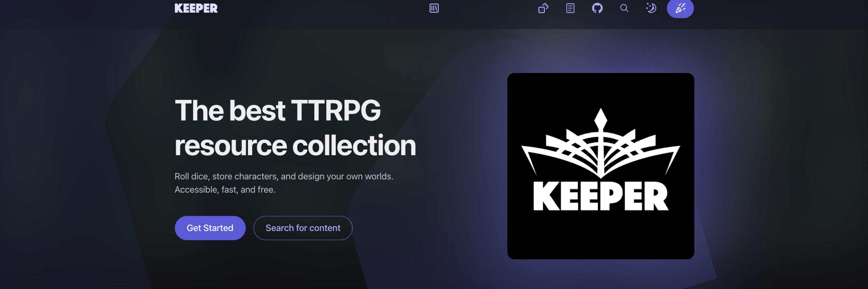868x289 pixels.
Task: Open search via magnifying glass icon
Action: (624, 8)
